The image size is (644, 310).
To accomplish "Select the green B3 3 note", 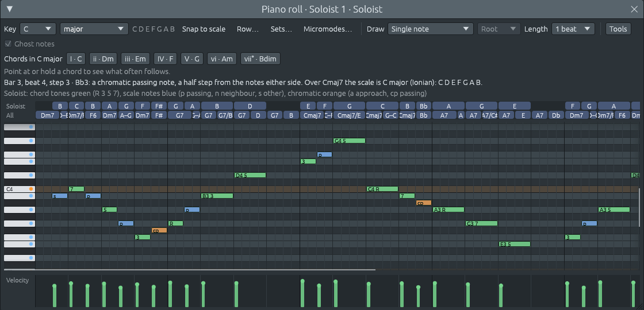I will [217, 196].
